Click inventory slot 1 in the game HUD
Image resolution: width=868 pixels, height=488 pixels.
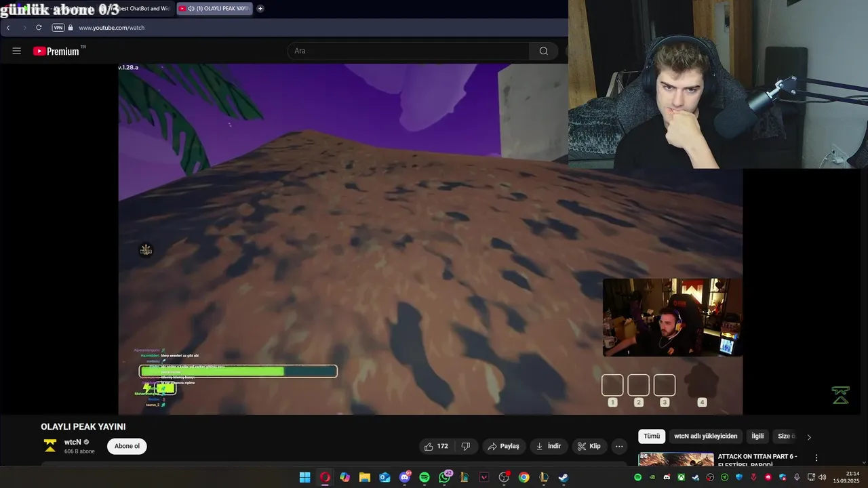click(x=612, y=385)
